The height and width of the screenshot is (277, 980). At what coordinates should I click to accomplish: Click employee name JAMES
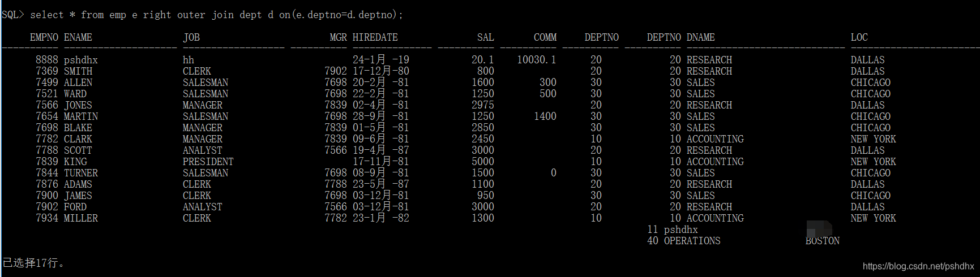78,196
